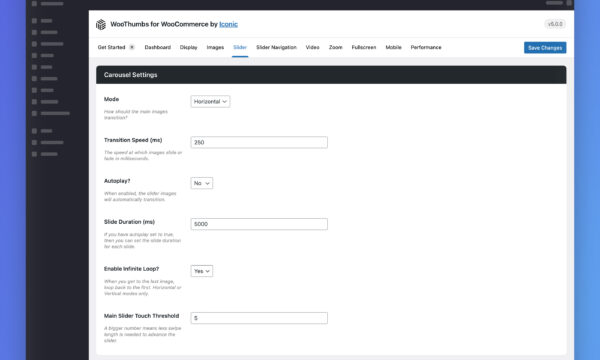Open the Images tab
600x360 pixels.
click(x=215, y=47)
